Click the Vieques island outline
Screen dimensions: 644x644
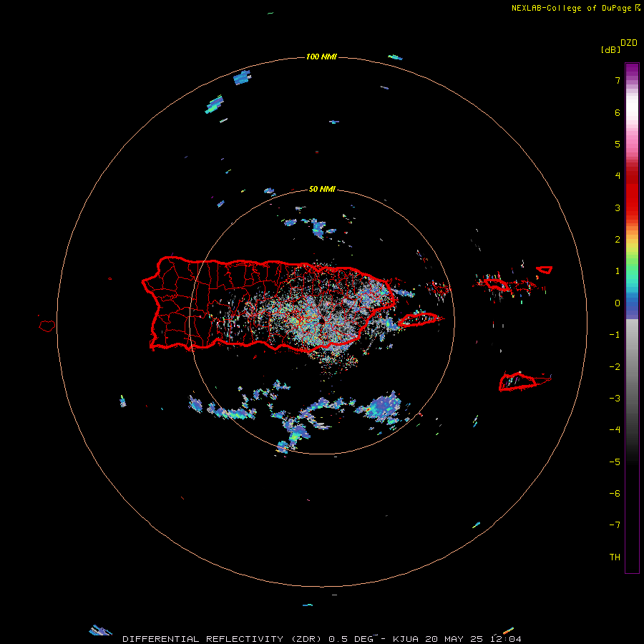tap(418, 320)
